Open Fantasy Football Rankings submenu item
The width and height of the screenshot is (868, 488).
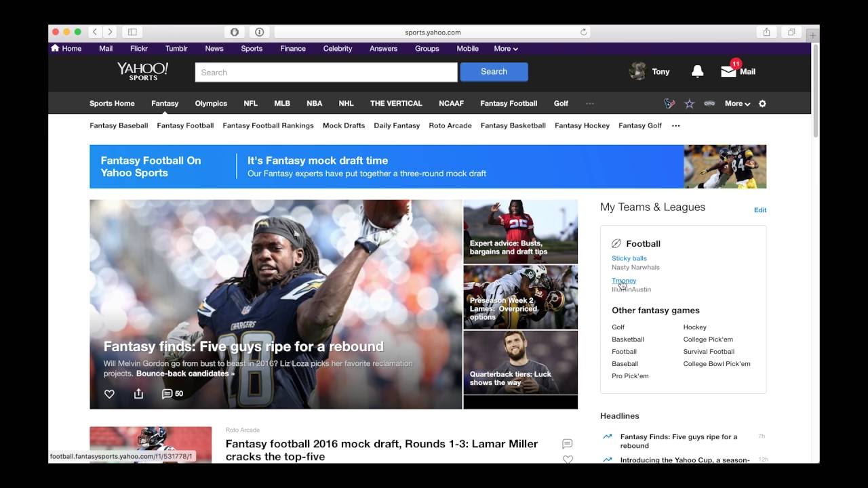pos(268,125)
